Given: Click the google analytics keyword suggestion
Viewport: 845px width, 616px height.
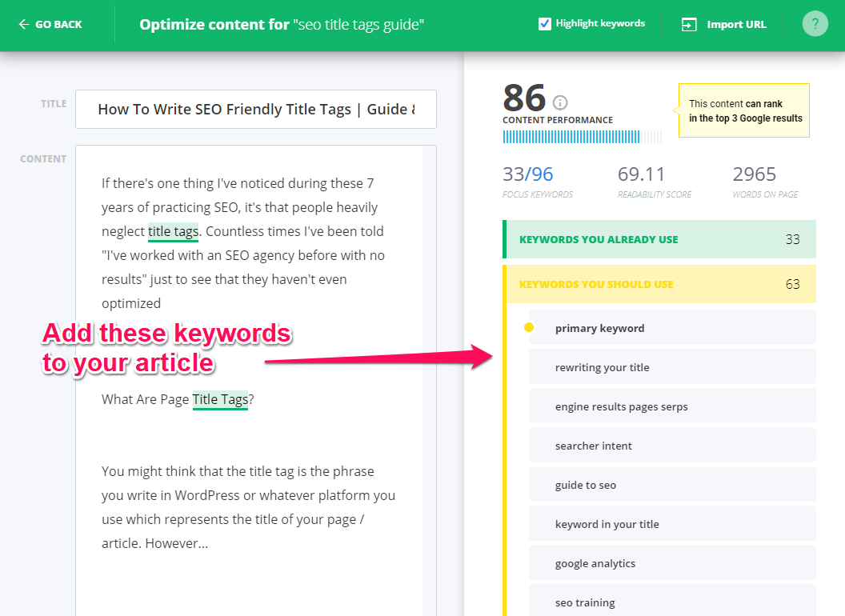Looking at the screenshot, I should pyautogui.click(x=672, y=562).
